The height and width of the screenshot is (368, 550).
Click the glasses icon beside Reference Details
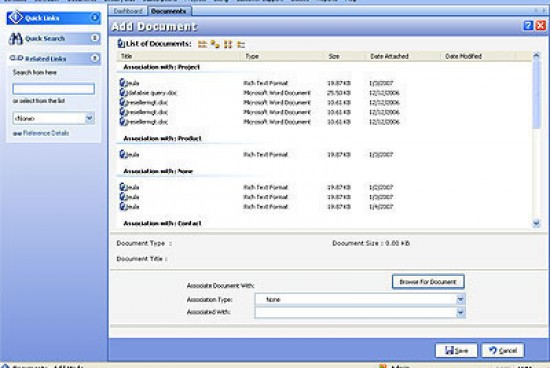[x=17, y=134]
